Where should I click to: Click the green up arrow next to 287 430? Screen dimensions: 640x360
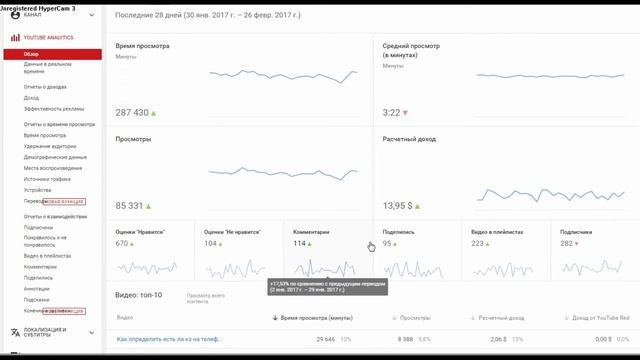pyautogui.click(x=154, y=113)
